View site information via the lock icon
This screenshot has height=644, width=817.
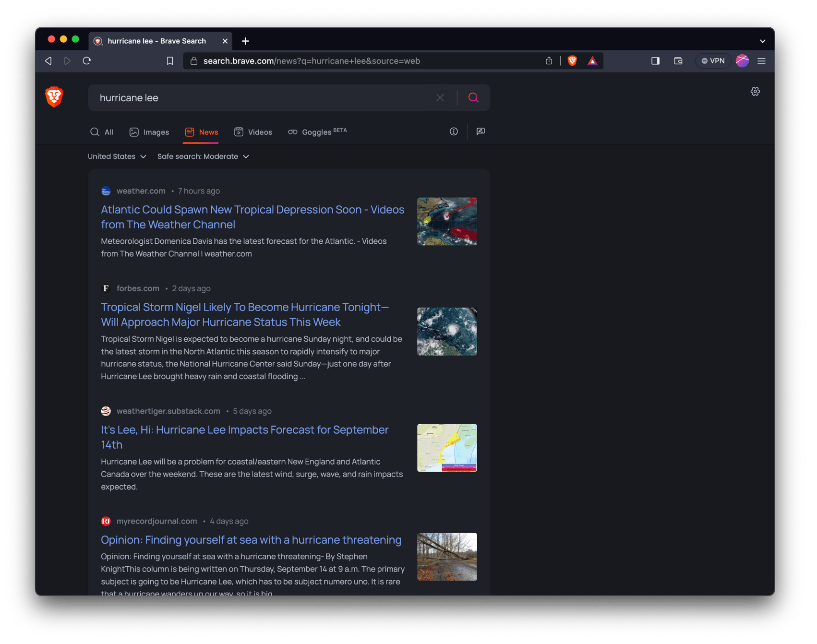(x=194, y=61)
